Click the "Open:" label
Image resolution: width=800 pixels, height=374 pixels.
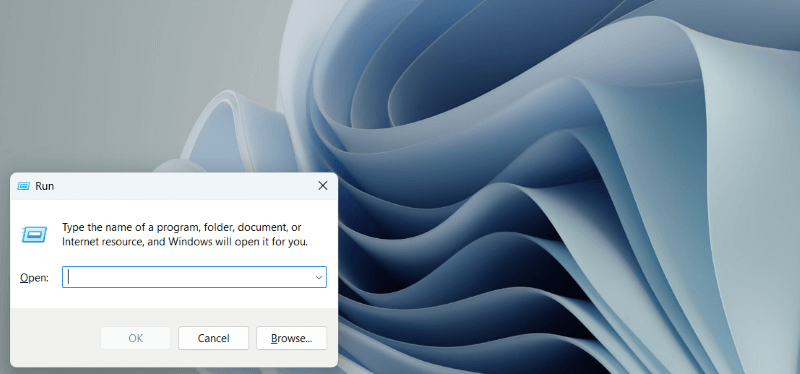34,278
